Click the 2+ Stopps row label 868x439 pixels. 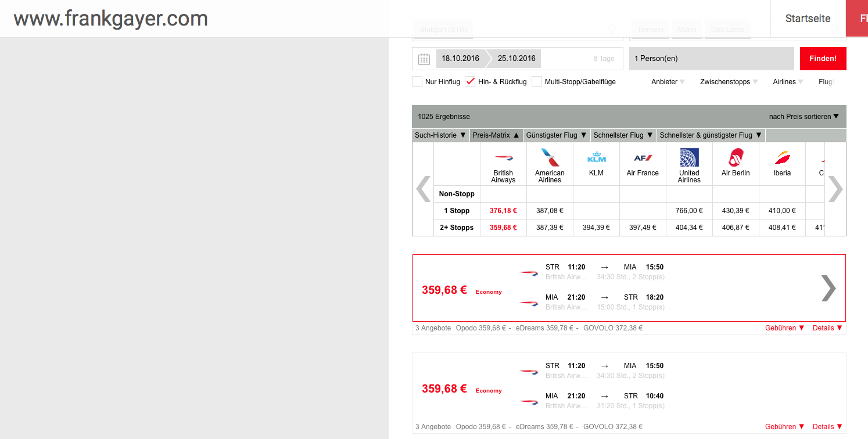[457, 228]
